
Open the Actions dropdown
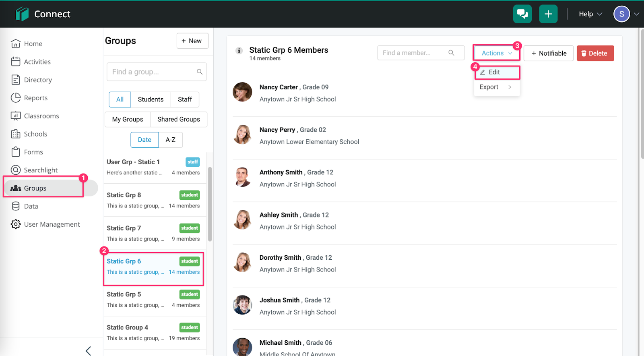(x=496, y=53)
